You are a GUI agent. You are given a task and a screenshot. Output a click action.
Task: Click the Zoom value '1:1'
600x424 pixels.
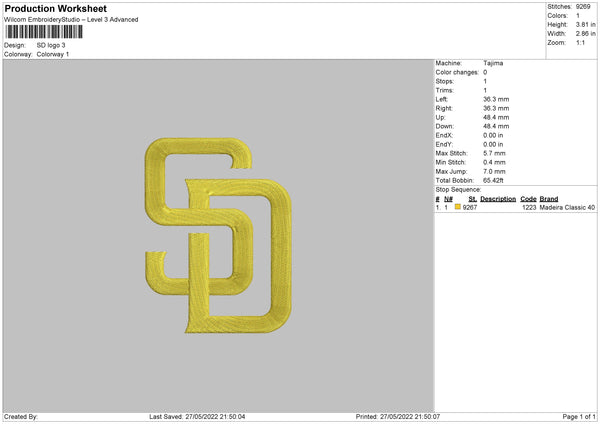[x=580, y=42]
